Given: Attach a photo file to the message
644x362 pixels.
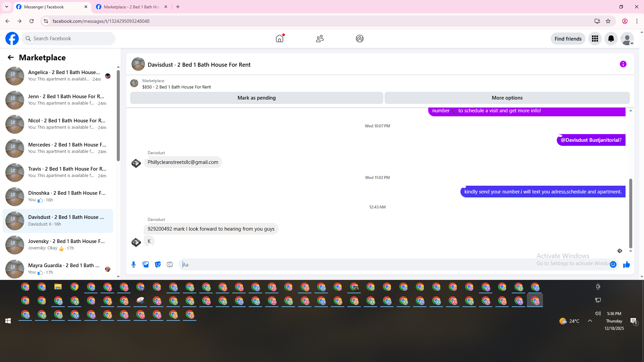Looking at the screenshot, I should (x=146, y=264).
